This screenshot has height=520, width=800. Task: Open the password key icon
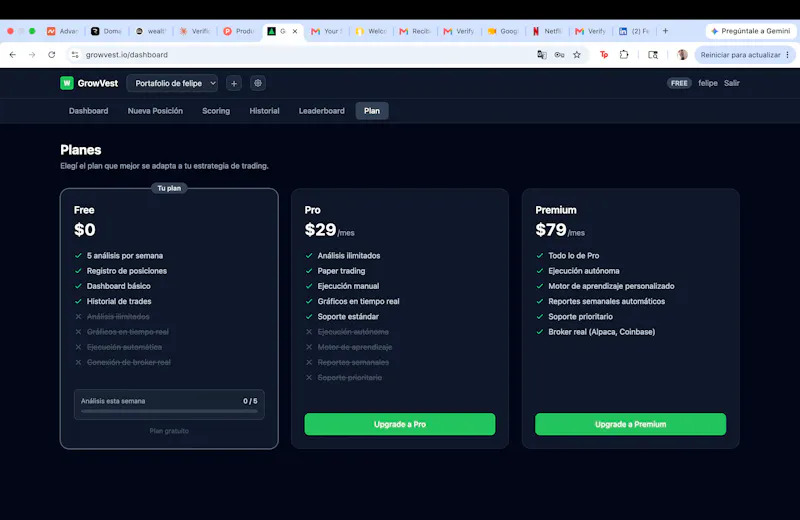click(x=559, y=55)
